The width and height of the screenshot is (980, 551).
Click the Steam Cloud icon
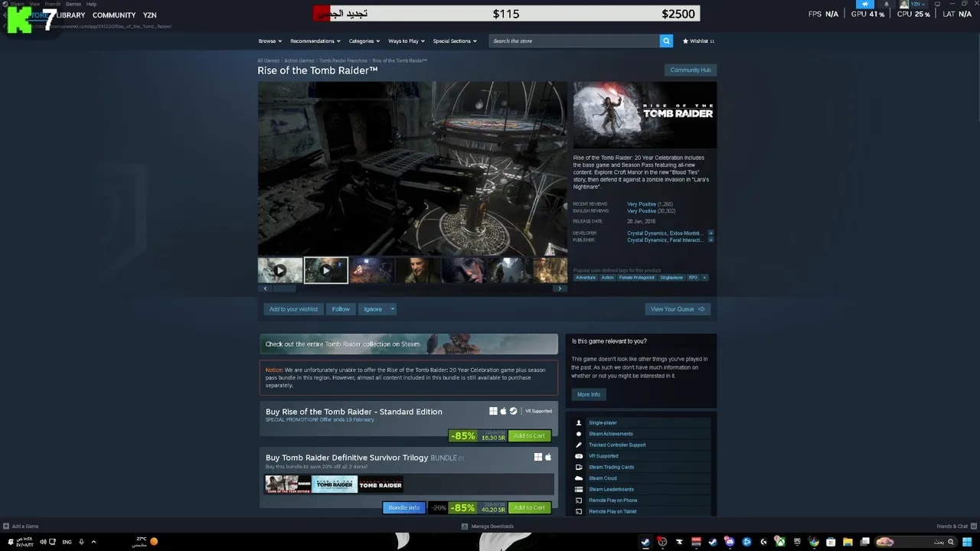(x=579, y=478)
